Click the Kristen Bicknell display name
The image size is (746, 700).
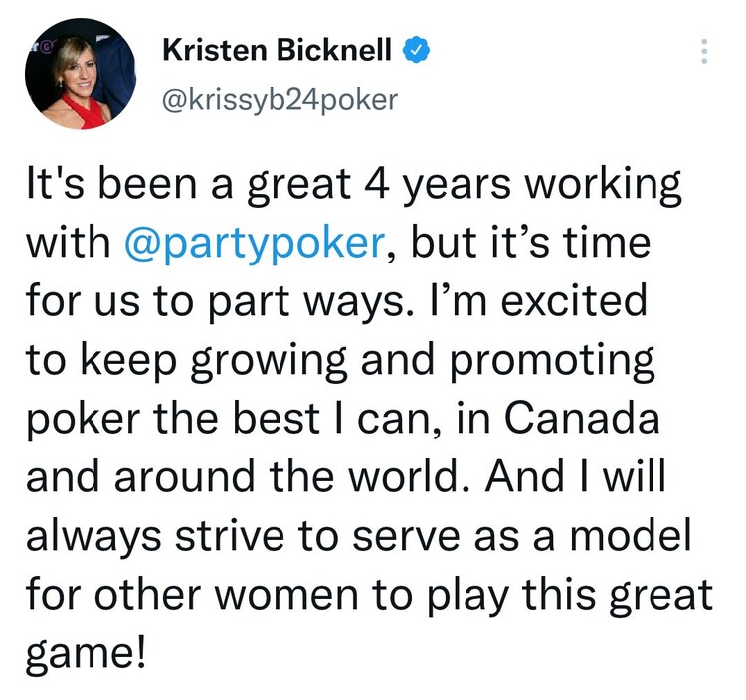click(277, 50)
